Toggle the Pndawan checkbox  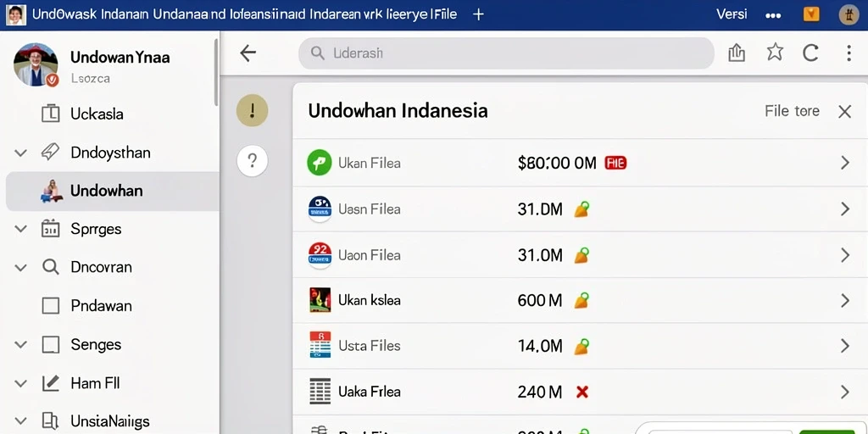point(50,305)
